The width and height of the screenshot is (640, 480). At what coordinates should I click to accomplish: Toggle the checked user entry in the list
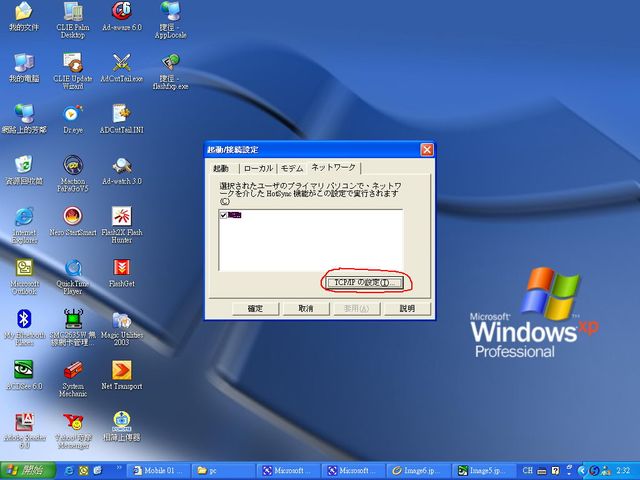click(x=223, y=215)
